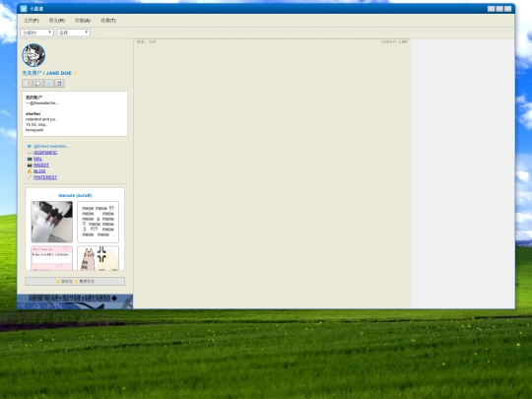Open the MAL link
Screen dimensions: 532x399
37,159
